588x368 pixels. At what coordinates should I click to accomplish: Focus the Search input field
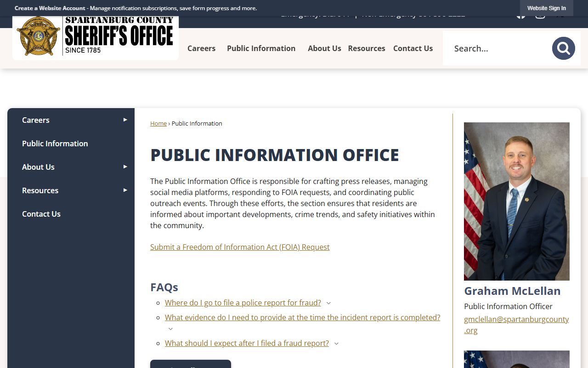pos(498,48)
